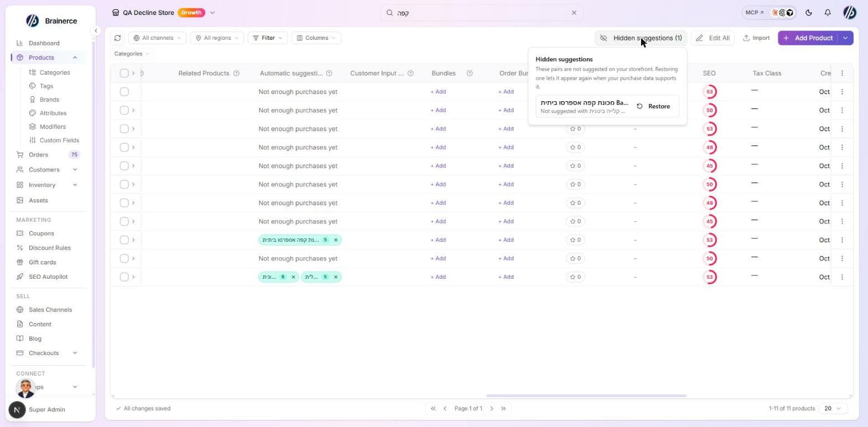Collapse the sidebar with arrow icon
The image size is (868, 427).
point(96,31)
